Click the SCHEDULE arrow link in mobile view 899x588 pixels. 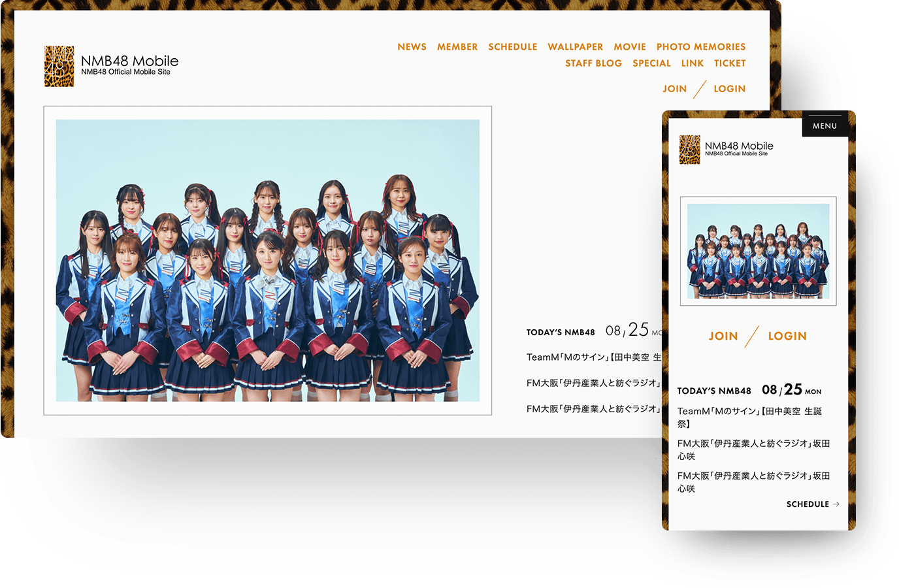click(x=813, y=504)
